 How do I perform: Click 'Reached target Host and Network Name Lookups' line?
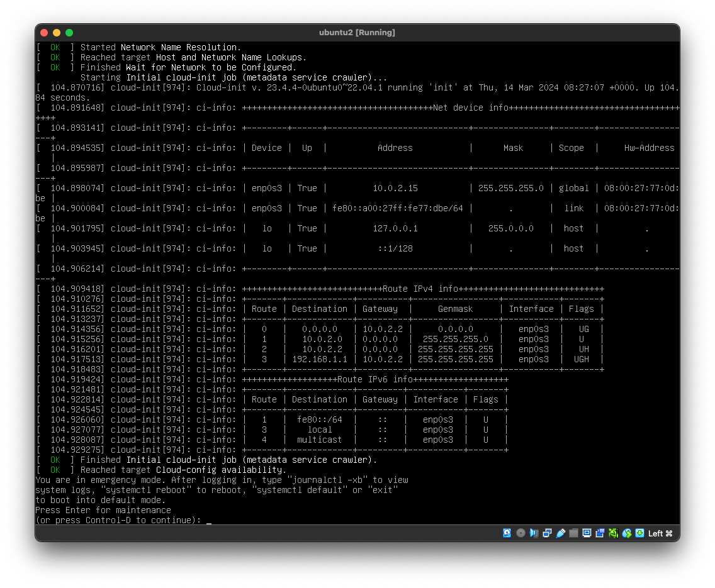(193, 57)
